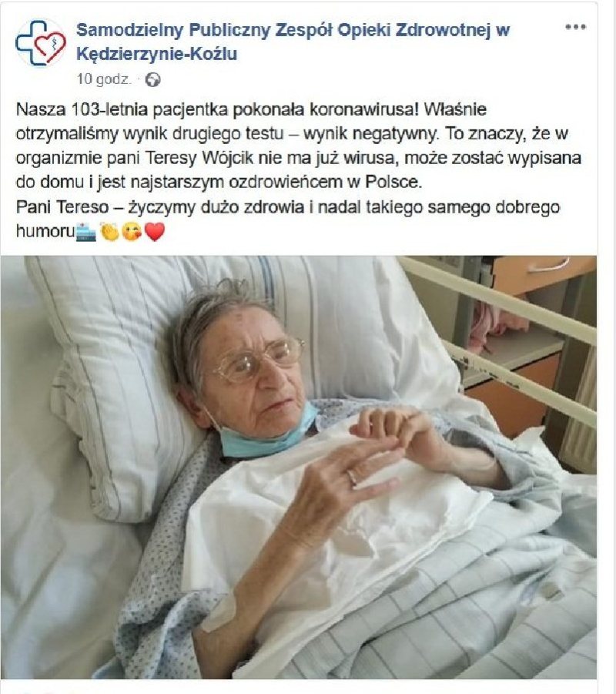This screenshot has width=616, height=694.
Task: Open Samodzielny Publiczny Zespół Opieki Zdrowotnej page
Action: (293, 30)
